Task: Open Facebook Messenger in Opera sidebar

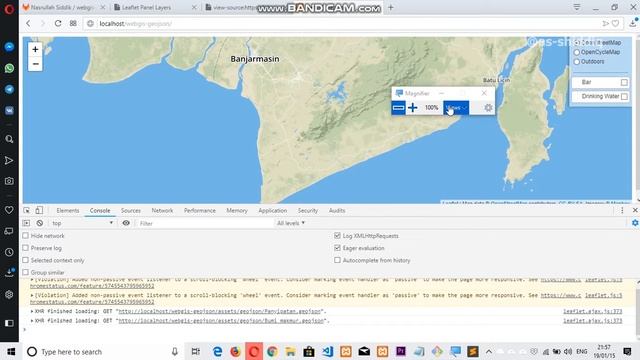Action: (9, 47)
